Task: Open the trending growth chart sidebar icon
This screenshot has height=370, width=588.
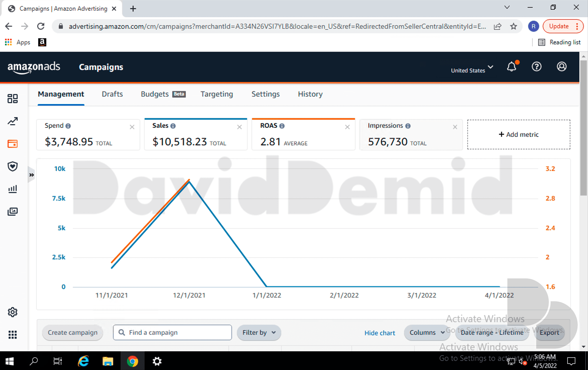Action: click(x=13, y=121)
